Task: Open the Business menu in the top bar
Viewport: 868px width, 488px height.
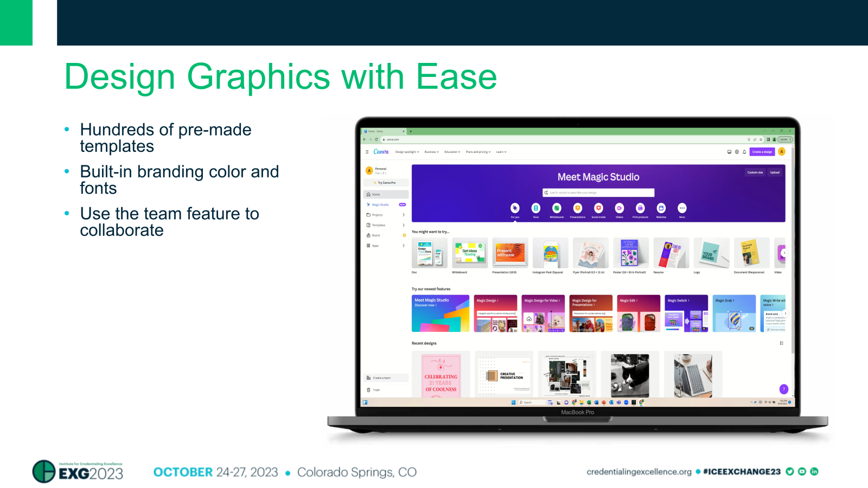Action: click(x=431, y=152)
